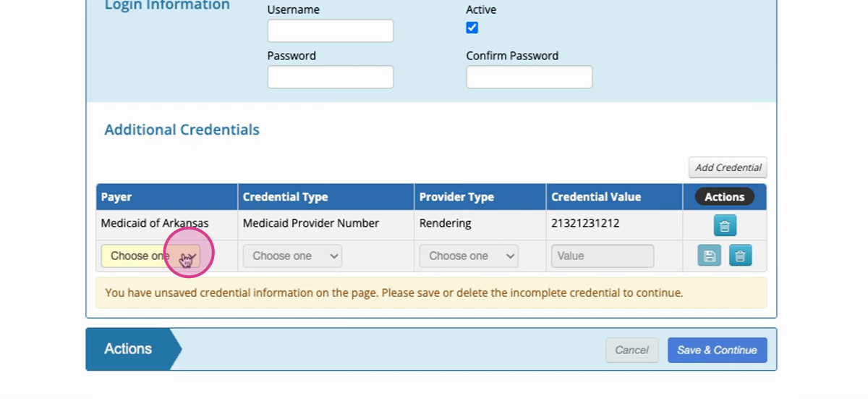The height and width of the screenshot is (399, 868).
Task: Click the Actions section label
Action: click(x=128, y=349)
